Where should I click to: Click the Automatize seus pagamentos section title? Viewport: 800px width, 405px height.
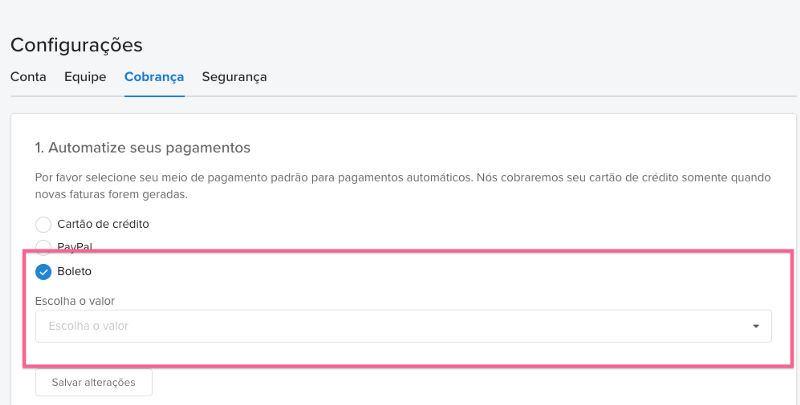coord(142,148)
